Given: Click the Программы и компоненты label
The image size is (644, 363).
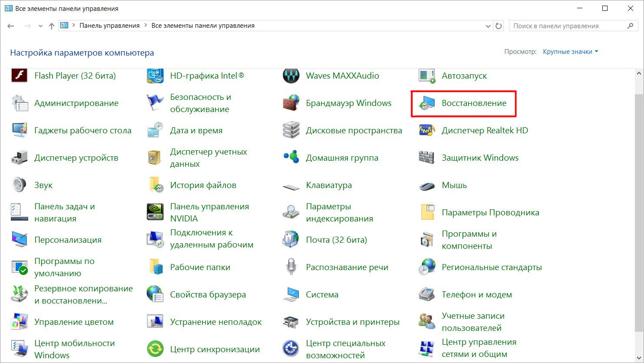Looking at the screenshot, I should click(x=469, y=240).
